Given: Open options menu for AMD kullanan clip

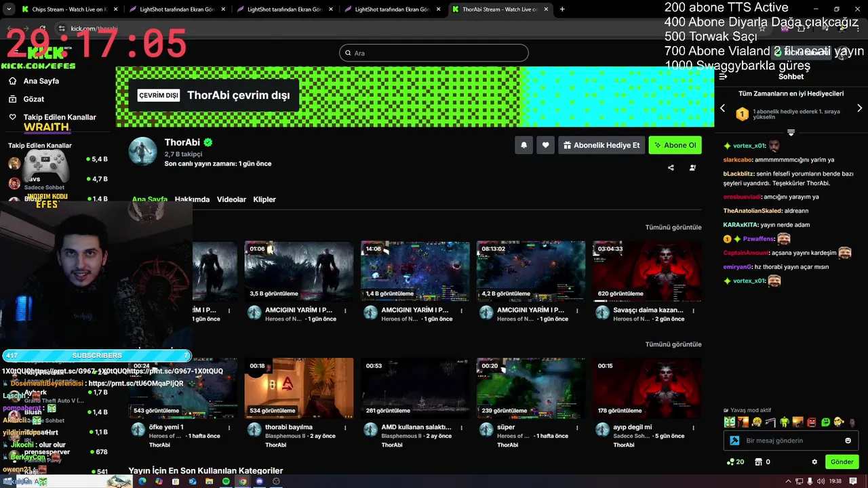Looking at the screenshot, I should 461,428.
